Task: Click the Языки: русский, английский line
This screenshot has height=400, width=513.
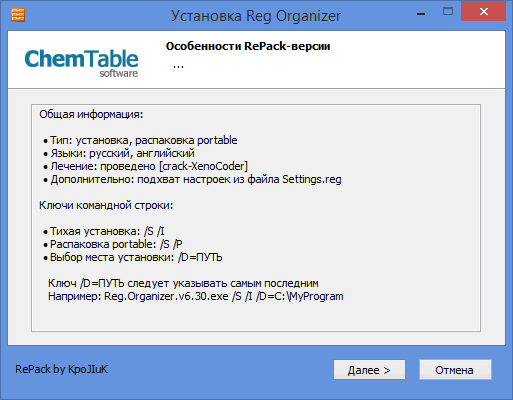Action: [x=119, y=153]
